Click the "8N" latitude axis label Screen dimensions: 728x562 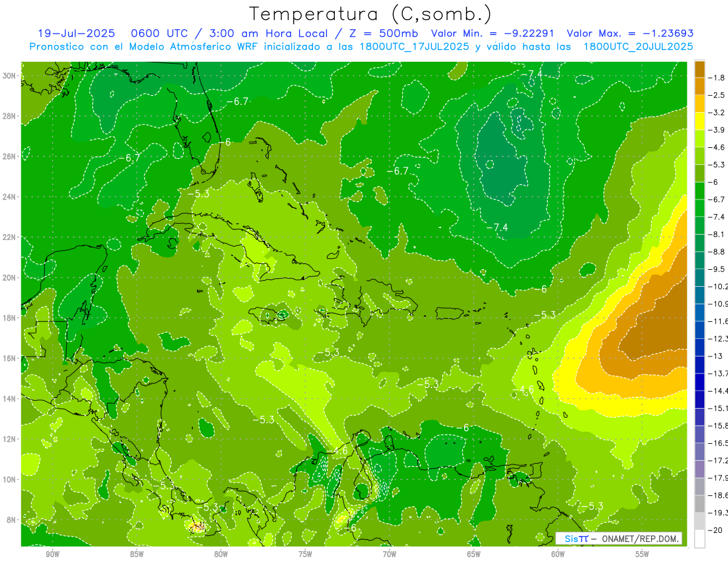[12, 520]
